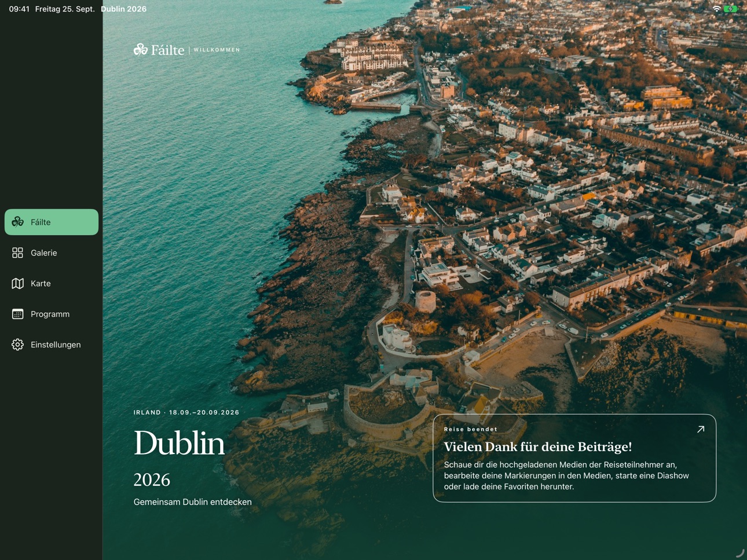Click the time 09:41 in the status bar
The image size is (747, 560).
19,9
